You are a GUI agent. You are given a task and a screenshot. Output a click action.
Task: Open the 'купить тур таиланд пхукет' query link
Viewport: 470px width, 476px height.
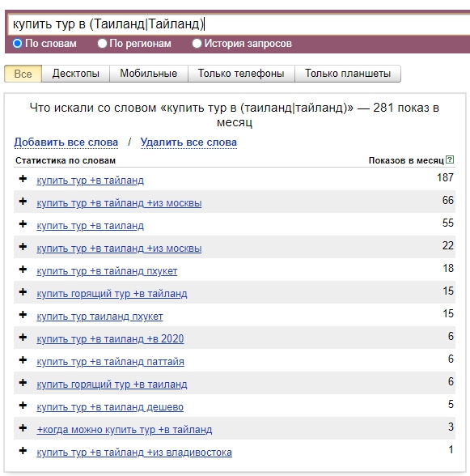point(100,317)
